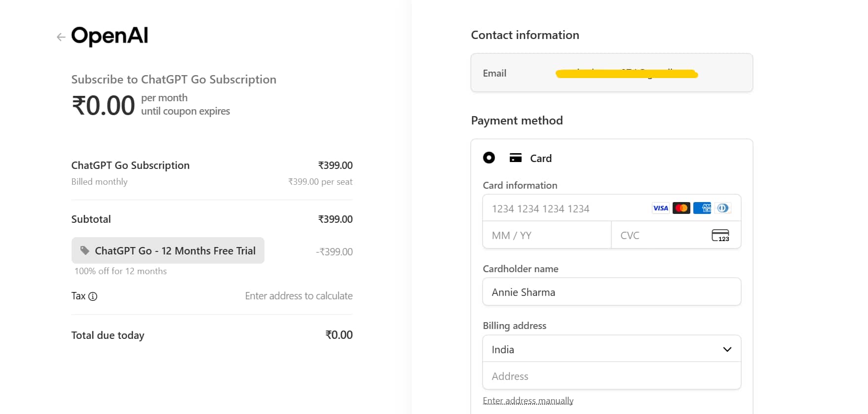Click the 'Contact information' heading
The width and height of the screenshot is (868, 414).
pos(525,35)
